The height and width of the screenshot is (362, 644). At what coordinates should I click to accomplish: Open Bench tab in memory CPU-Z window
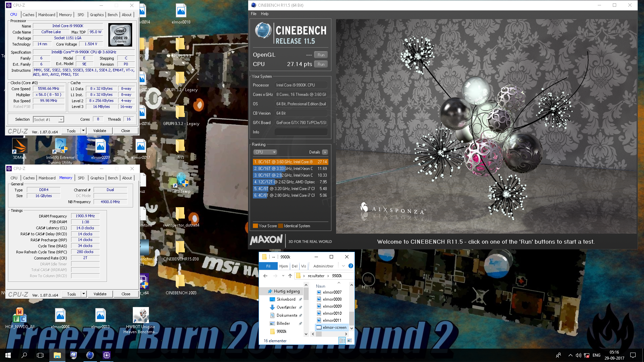coord(113,178)
